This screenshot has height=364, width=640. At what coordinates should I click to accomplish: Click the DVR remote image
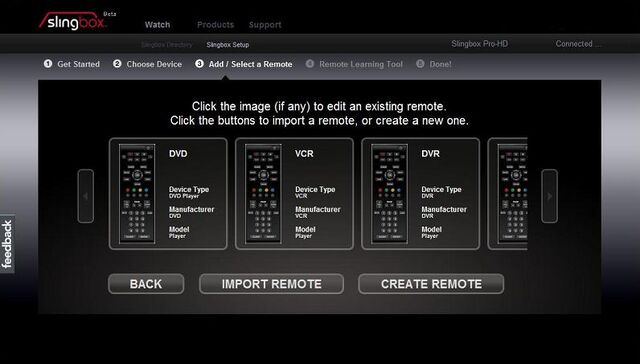tap(390, 194)
